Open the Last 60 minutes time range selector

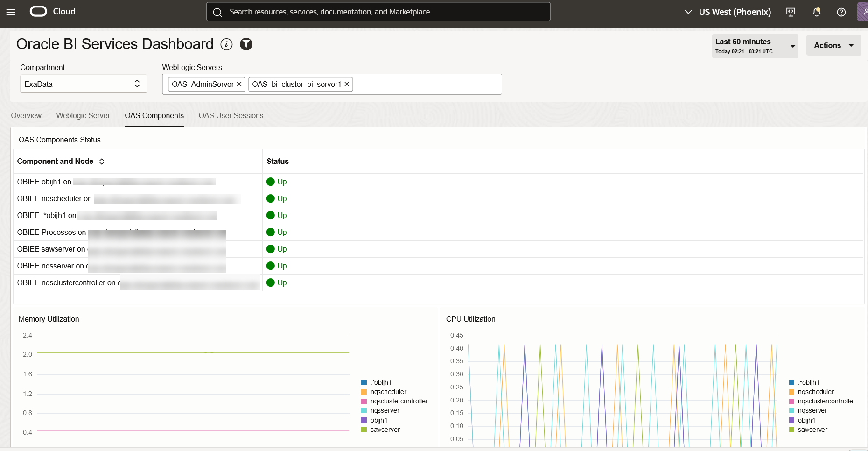pyautogui.click(x=755, y=46)
